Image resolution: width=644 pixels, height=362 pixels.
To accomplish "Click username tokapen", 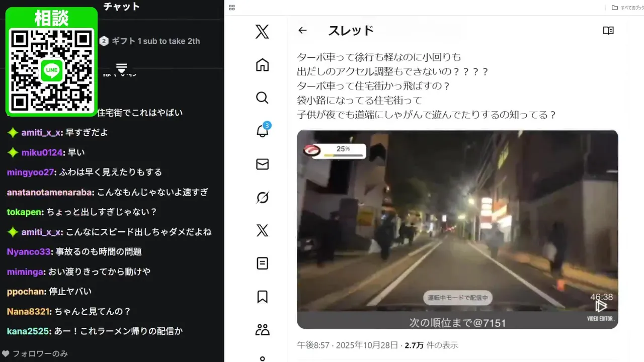I will (25, 212).
